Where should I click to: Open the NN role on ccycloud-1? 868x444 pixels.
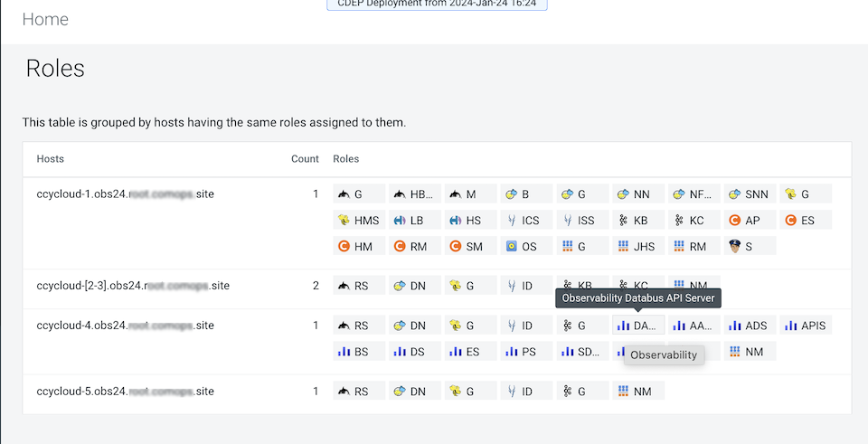[x=637, y=194]
